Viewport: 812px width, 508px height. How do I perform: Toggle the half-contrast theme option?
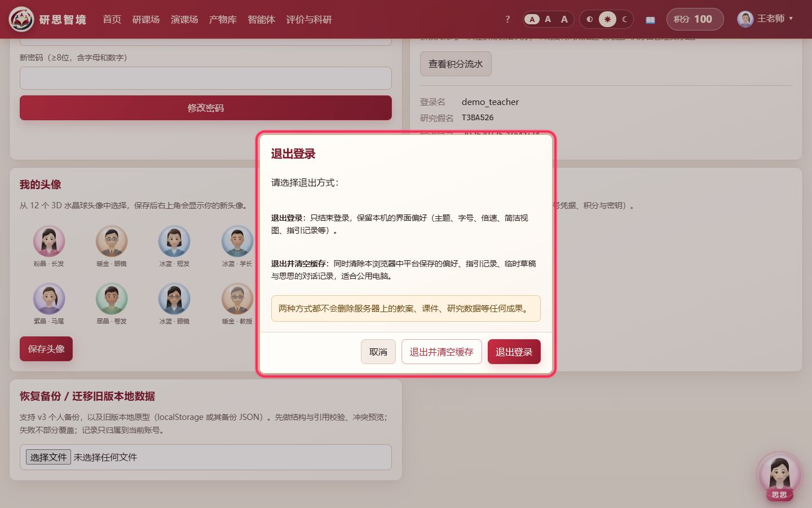tap(590, 19)
